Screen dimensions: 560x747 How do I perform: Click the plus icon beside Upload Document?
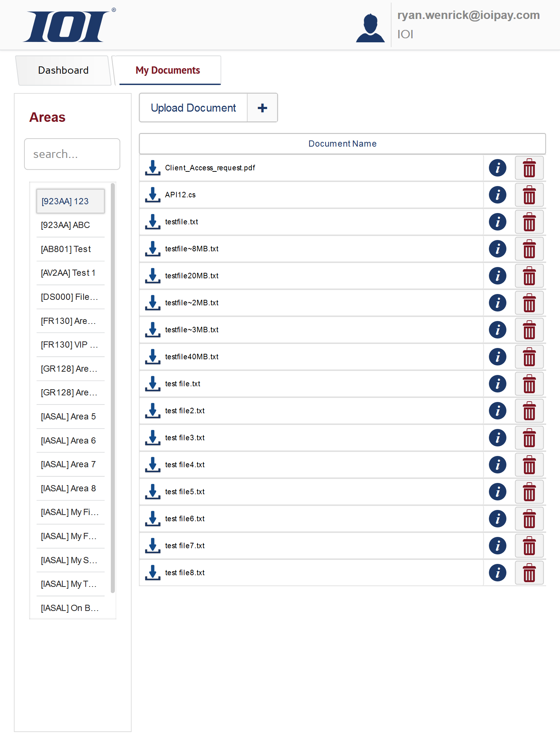(262, 108)
